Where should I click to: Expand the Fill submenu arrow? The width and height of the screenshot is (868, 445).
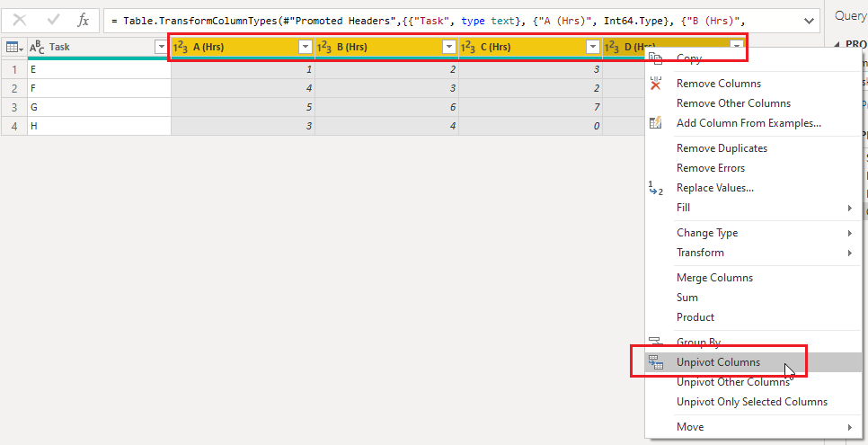(850, 208)
